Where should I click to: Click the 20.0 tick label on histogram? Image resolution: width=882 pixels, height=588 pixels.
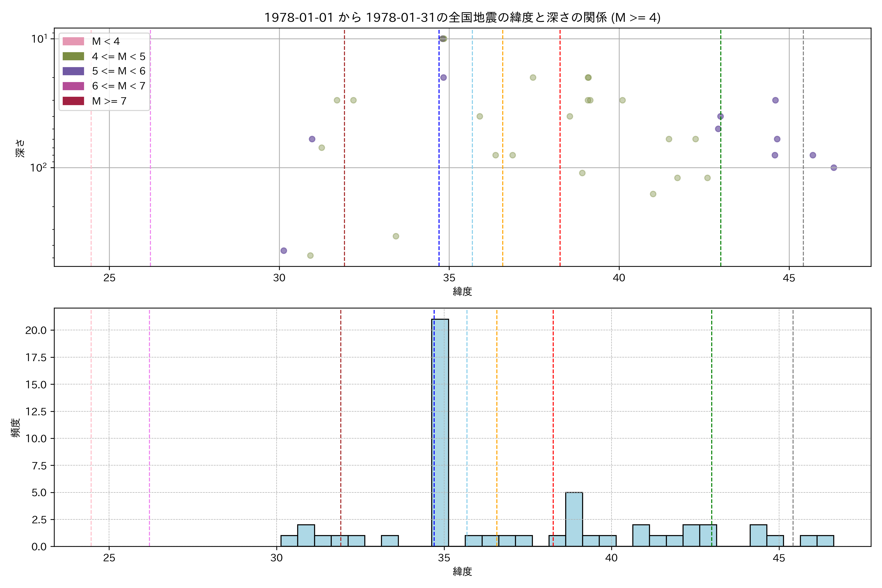(x=36, y=330)
